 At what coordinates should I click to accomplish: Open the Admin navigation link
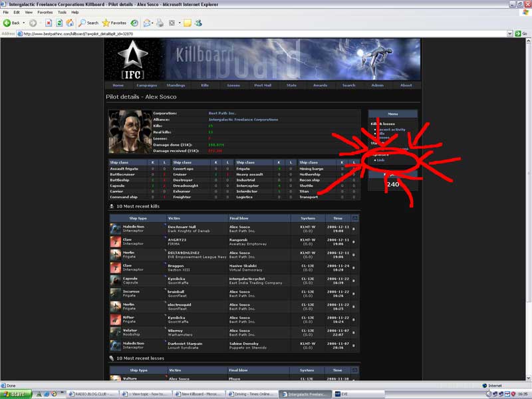(x=377, y=85)
